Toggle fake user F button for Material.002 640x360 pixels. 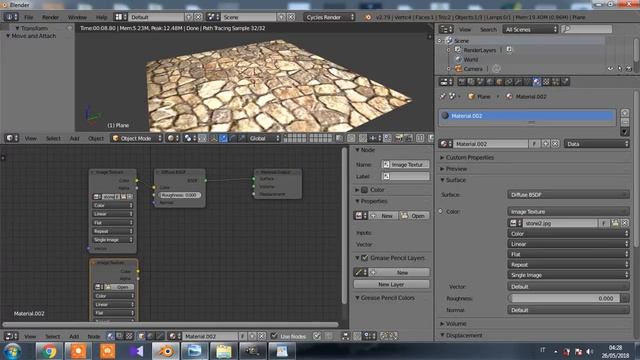coord(534,144)
